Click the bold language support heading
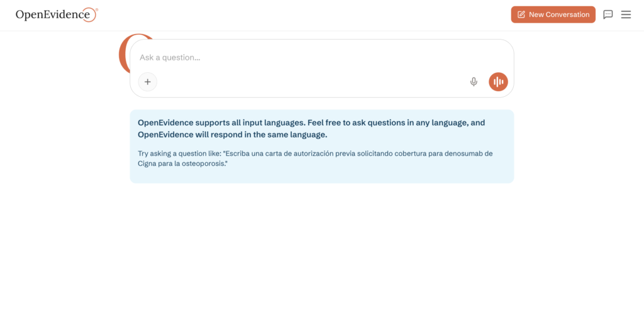Image resolution: width=644 pixels, height=319 pixels. pos(311,128)
